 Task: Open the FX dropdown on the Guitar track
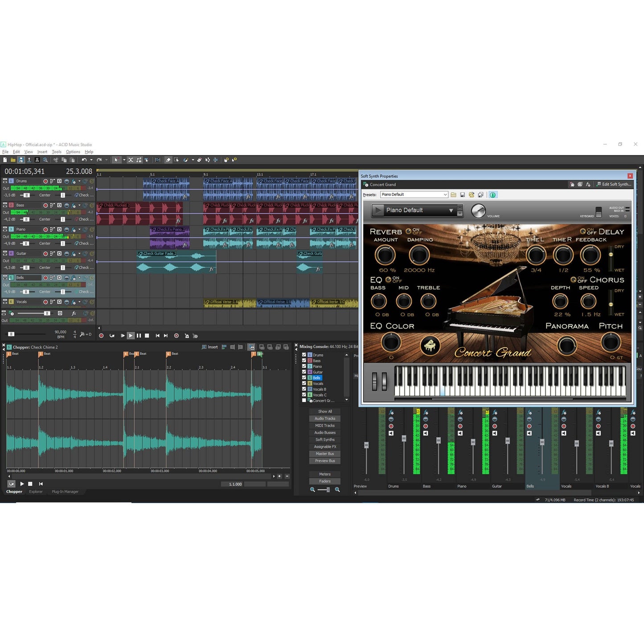click(x=80, y=254)
